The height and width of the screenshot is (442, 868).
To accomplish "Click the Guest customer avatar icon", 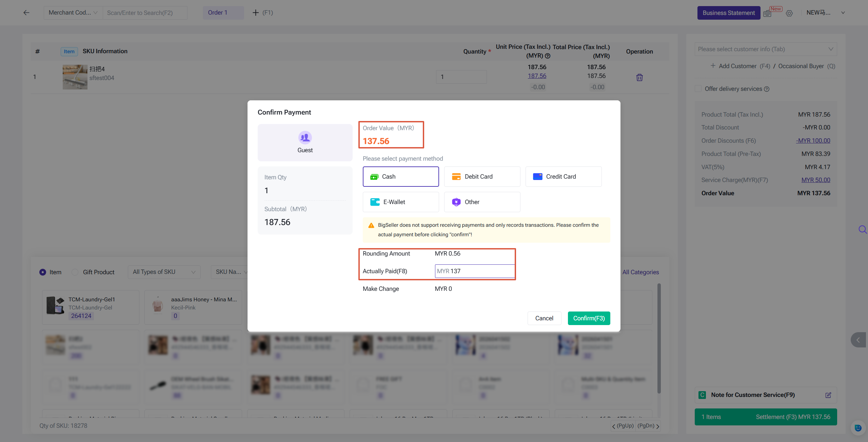I will coord(305,137).
